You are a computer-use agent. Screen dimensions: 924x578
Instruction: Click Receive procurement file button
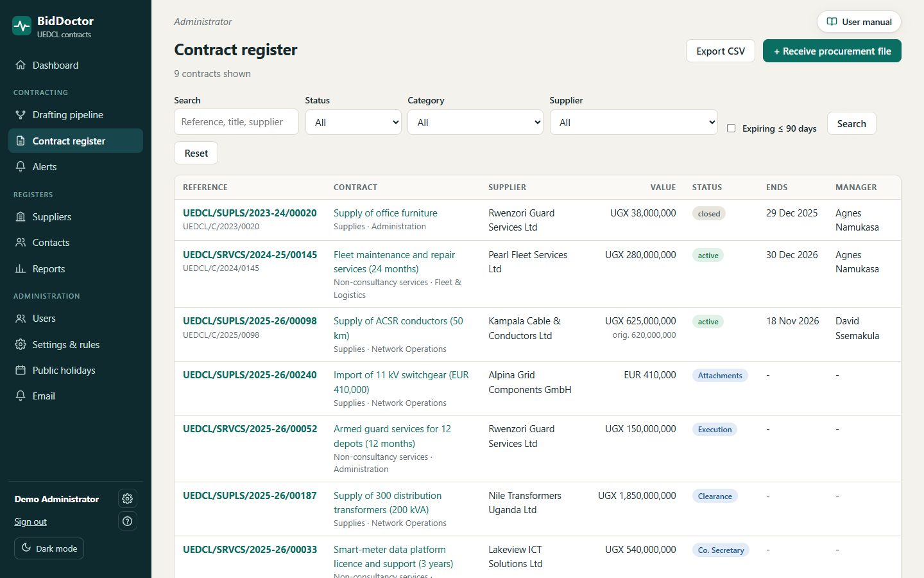coord(832,51)
